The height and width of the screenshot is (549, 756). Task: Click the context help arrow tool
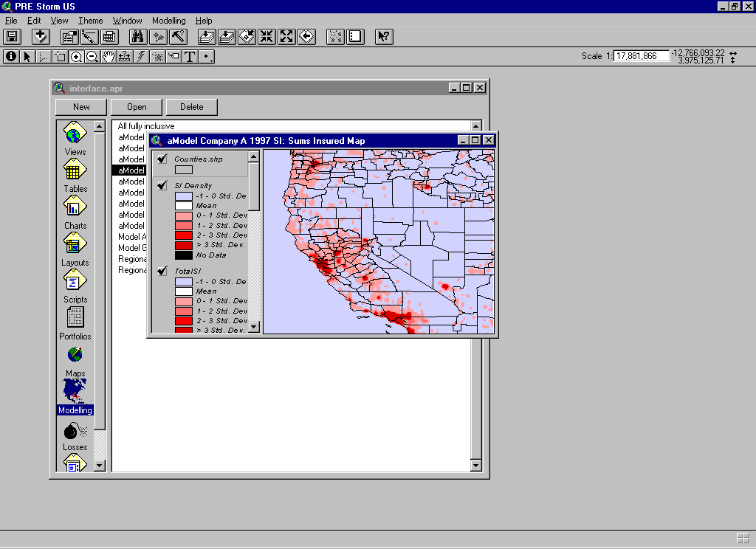(x=384, y=36)
